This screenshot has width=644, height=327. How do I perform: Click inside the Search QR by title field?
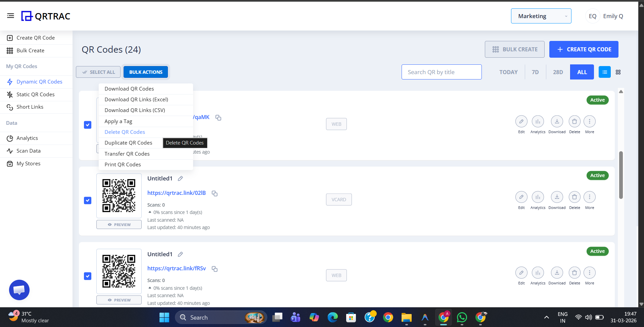[x=441, y=72]
